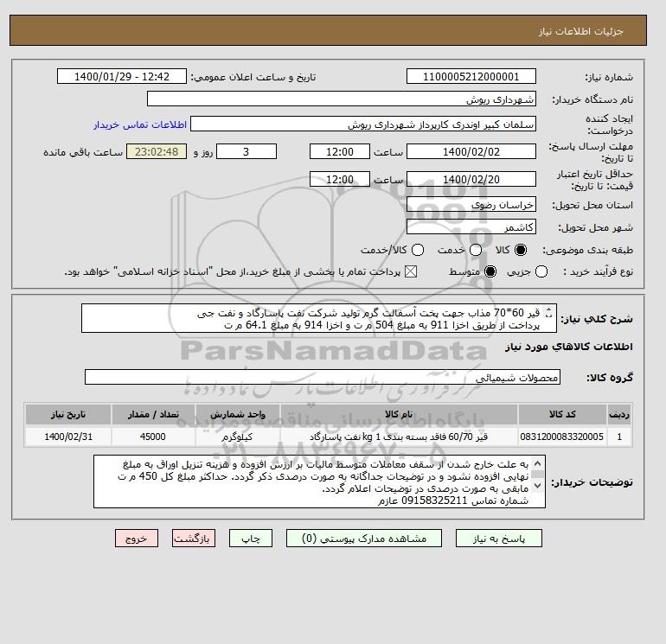This screenshot has height=644, width=666.
Task: Click the ردیف column header
Action: click(619, 414)
